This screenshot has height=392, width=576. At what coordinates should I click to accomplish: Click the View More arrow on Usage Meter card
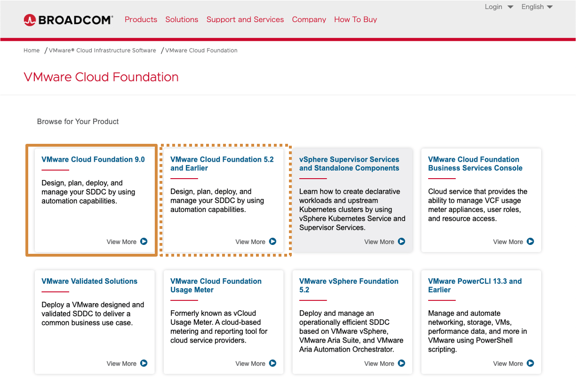(x=273, y=363)
